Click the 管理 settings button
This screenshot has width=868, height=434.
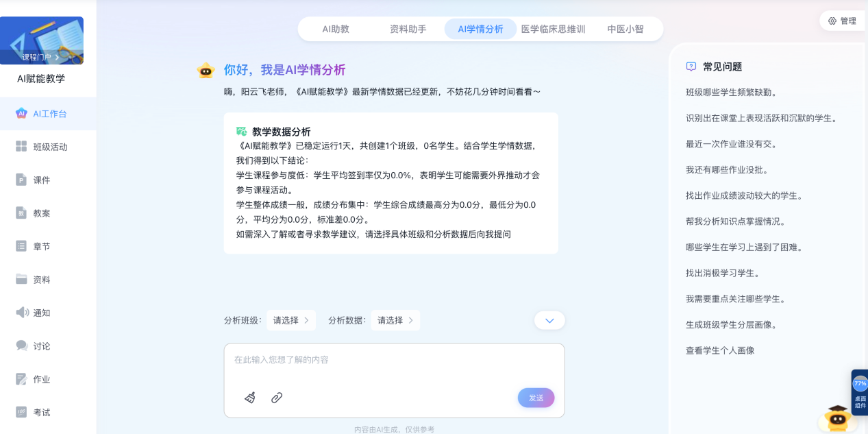pos(842,21)
